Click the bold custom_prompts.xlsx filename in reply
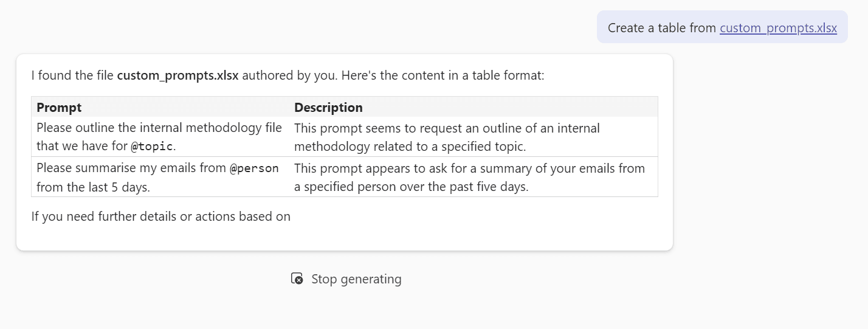Image resolution: width=868 pixels, height=329 pixels. pyautogui.click(x=177, y=75)
